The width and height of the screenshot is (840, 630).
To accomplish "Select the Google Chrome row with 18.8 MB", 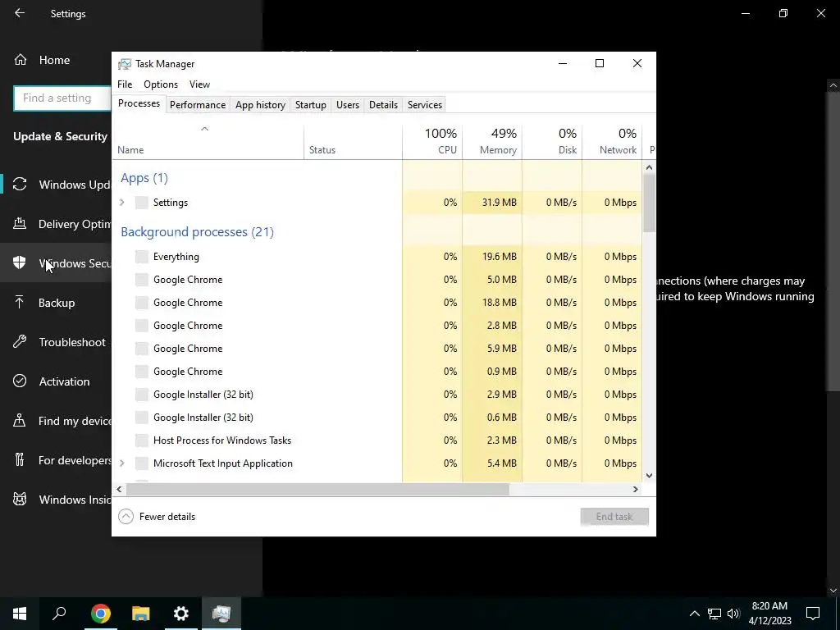I will tap(377, 303).
